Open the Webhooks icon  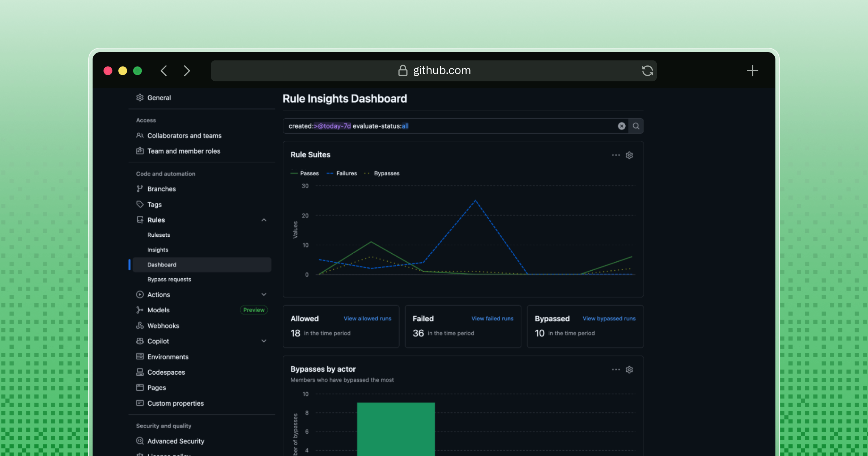pos(140,325)
